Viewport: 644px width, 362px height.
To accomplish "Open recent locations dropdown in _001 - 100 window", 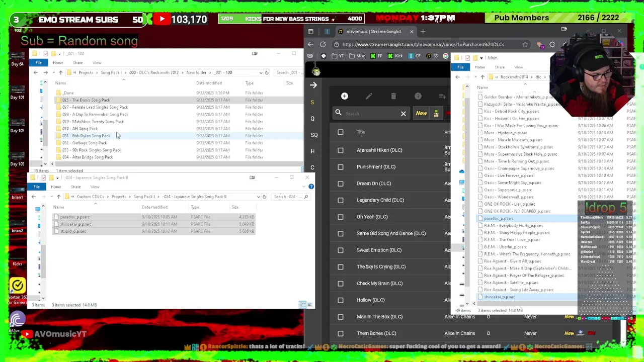I will tap(53, 72).
